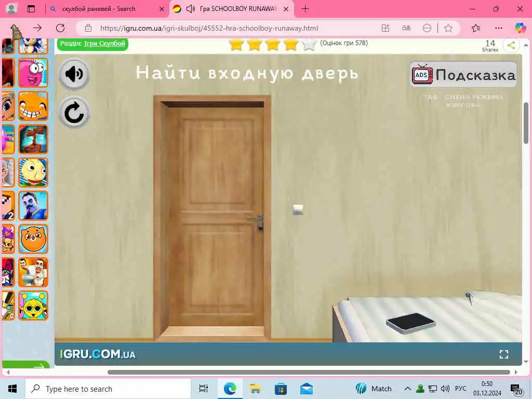Open Microsoft Edge from taskbar
Viewport: 532px width, 399px height.
point(230,389)
